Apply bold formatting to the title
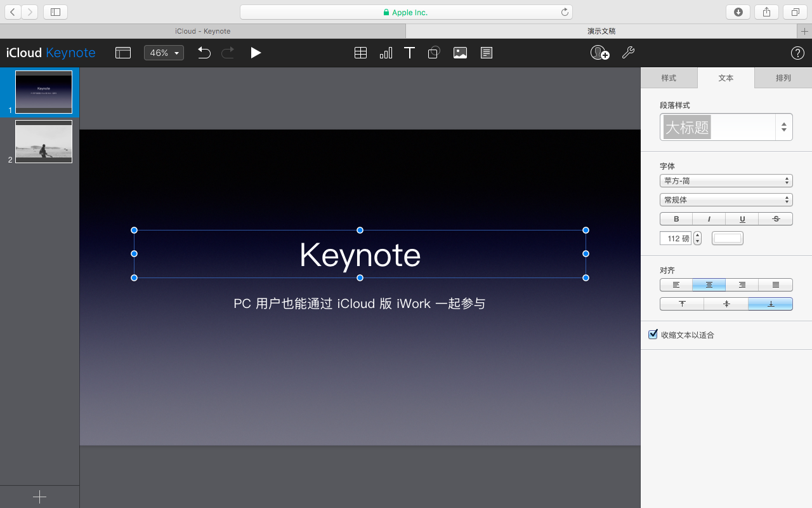Screen dimensions: 812x508 [x=676, y=218]
